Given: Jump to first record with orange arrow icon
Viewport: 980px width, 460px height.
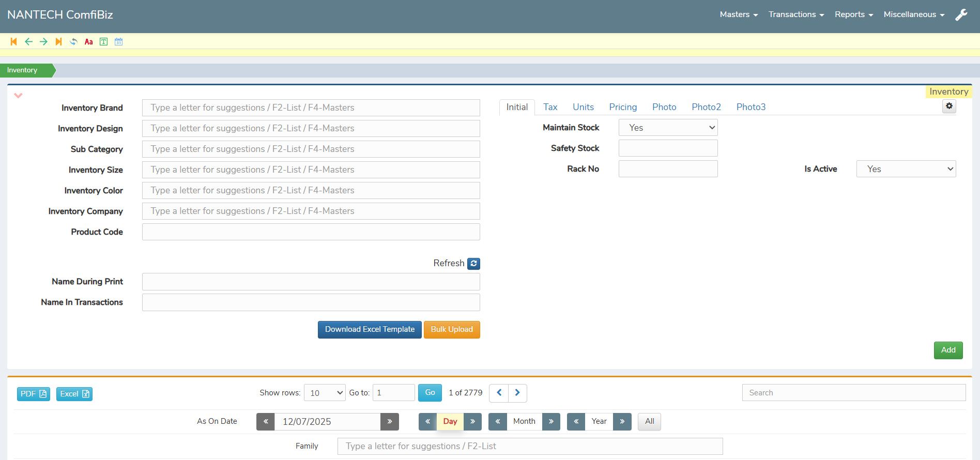Looking at the screenshot, I should click(x=14, y=42).
